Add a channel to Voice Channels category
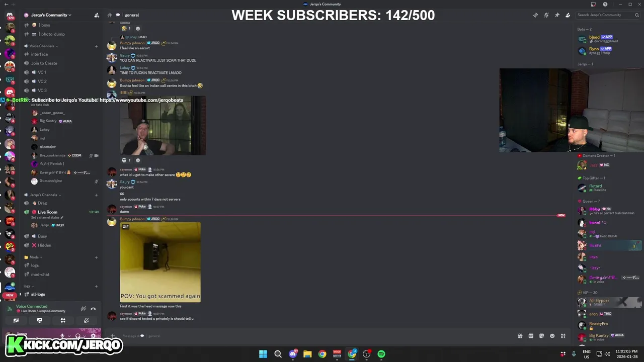Viewport: 644px width, 362px height. tap(97, 46)
